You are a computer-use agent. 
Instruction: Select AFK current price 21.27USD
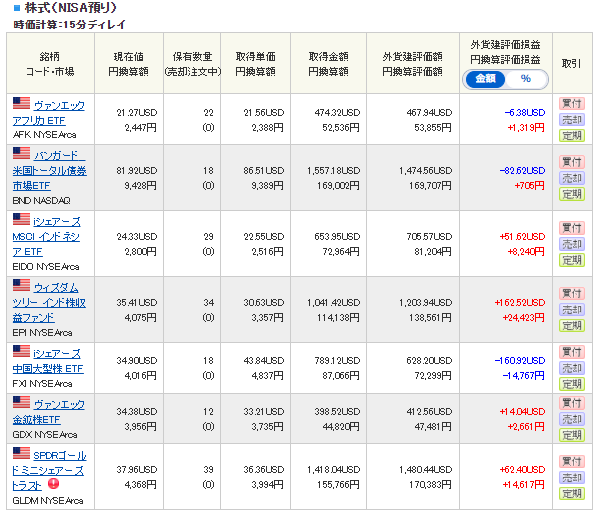coord(137,113)
